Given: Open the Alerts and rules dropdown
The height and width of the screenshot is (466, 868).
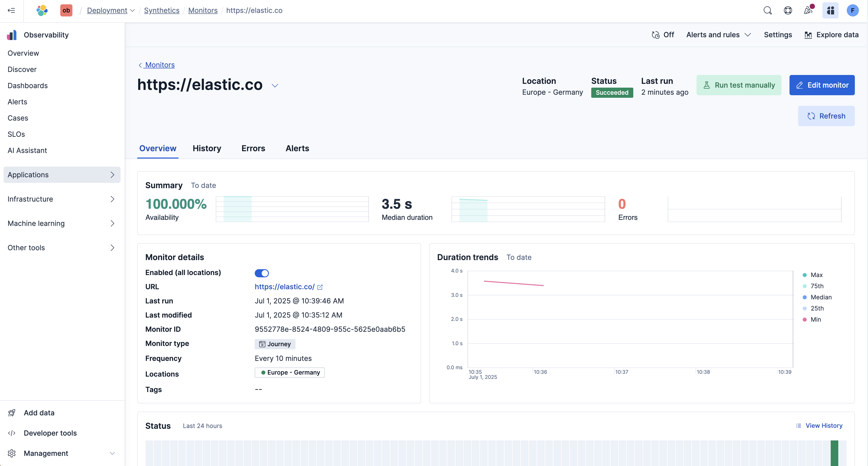Looking at the screenshot, I should click(718, 35).
